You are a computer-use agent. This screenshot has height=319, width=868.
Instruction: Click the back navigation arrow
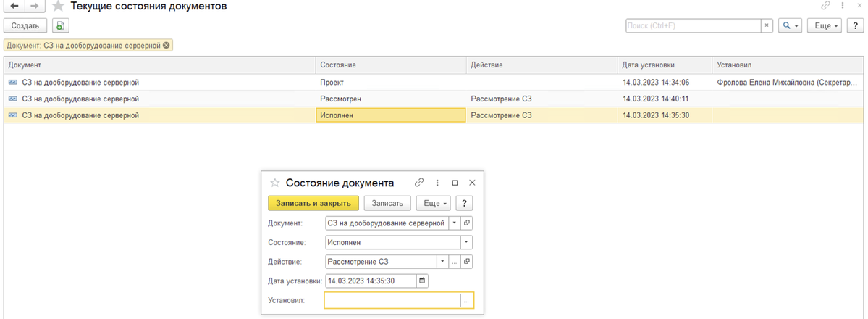click(14, 7)
